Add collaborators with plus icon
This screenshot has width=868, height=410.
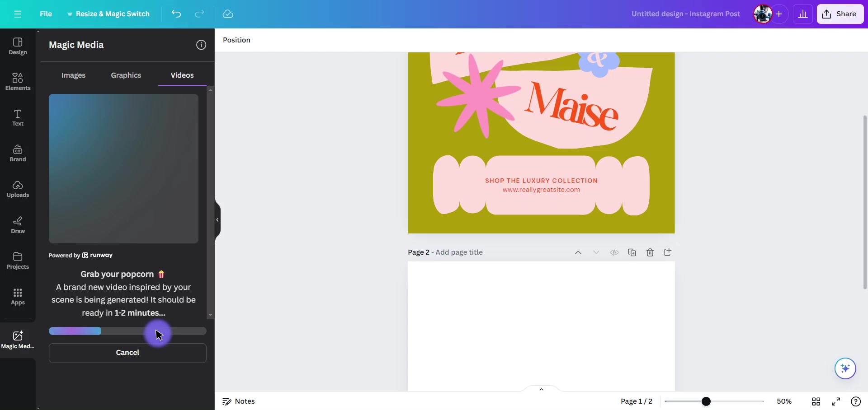pos(779,14)
